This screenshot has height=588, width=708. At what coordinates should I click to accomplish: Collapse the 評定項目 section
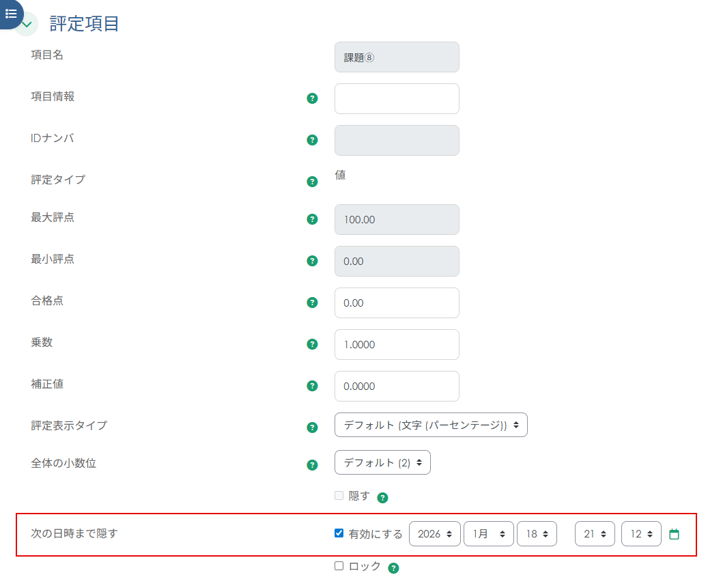click(x=27, y=25)
